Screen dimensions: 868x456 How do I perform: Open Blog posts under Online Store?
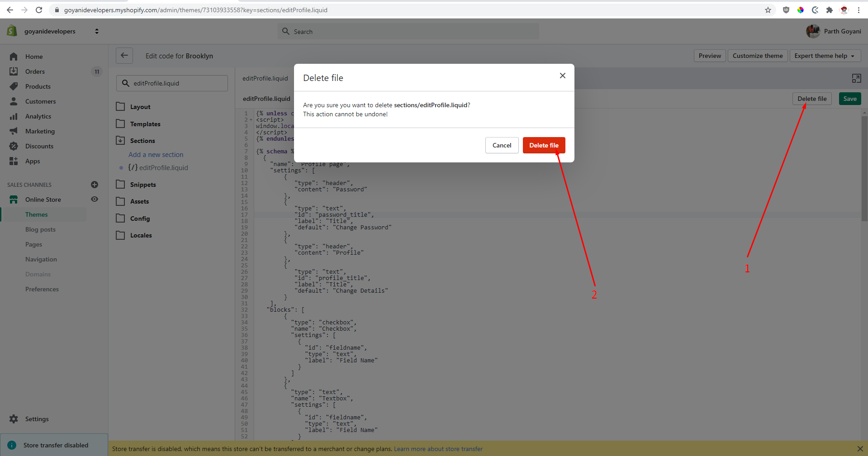coord(40,229)
